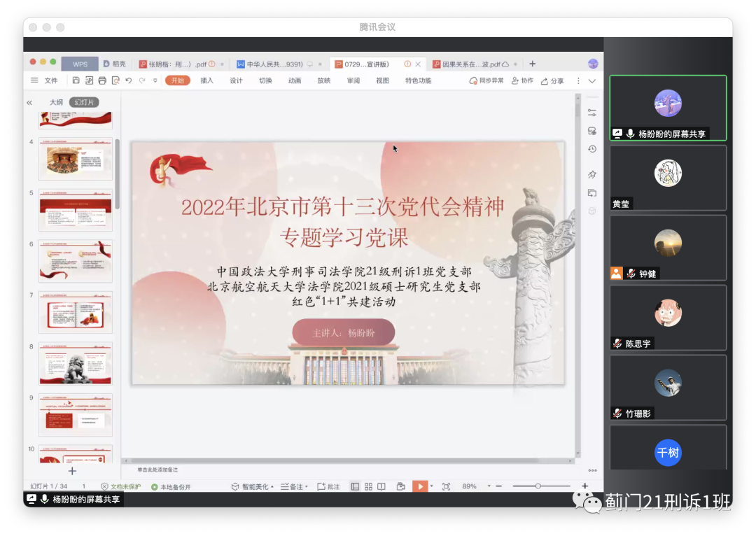The height and width of the screenshot is (536, 756).
Task: Click the slide transition icon in right sidebar
Action: click(x=592, y=193)
